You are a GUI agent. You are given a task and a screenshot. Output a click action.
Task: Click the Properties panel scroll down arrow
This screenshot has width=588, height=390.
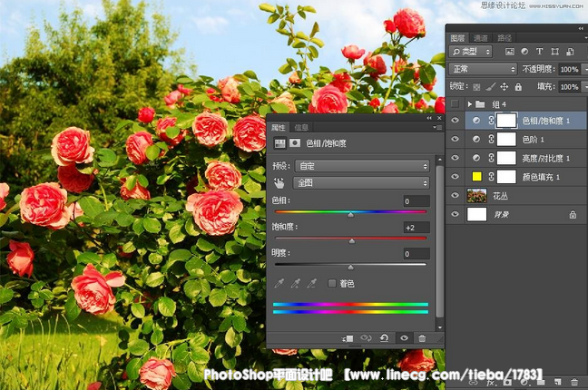pyautogui.click(x=440, y=327)
